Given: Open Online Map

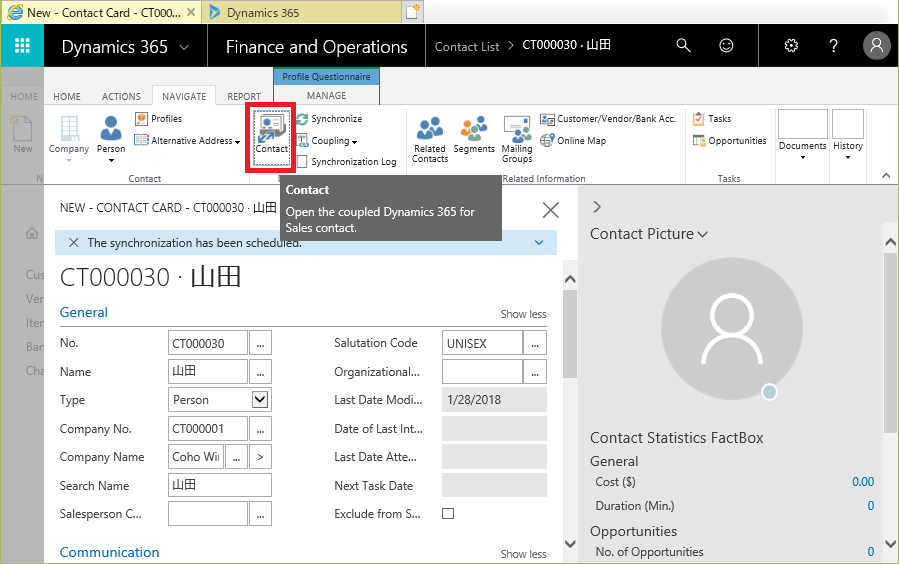Looking at the screenshot, I should (x=573, y=140).
